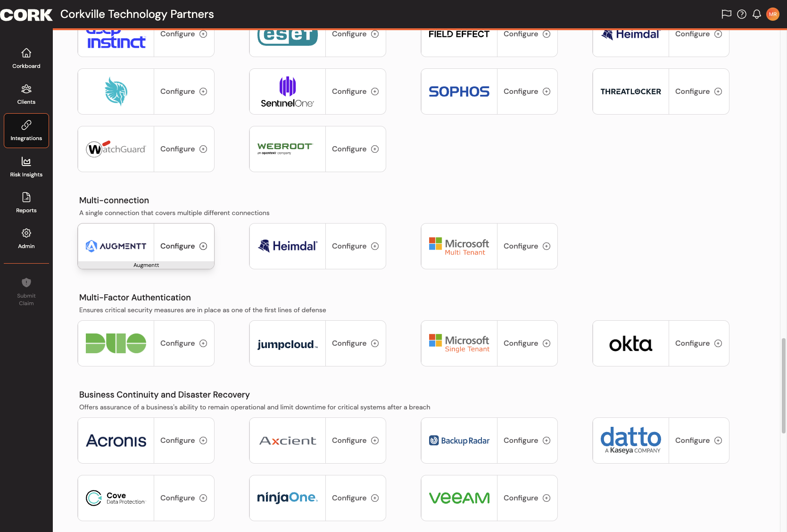Viewport: 787px width, 532px height.
Task: Click the CORK logo
Action: click(26, 15)
